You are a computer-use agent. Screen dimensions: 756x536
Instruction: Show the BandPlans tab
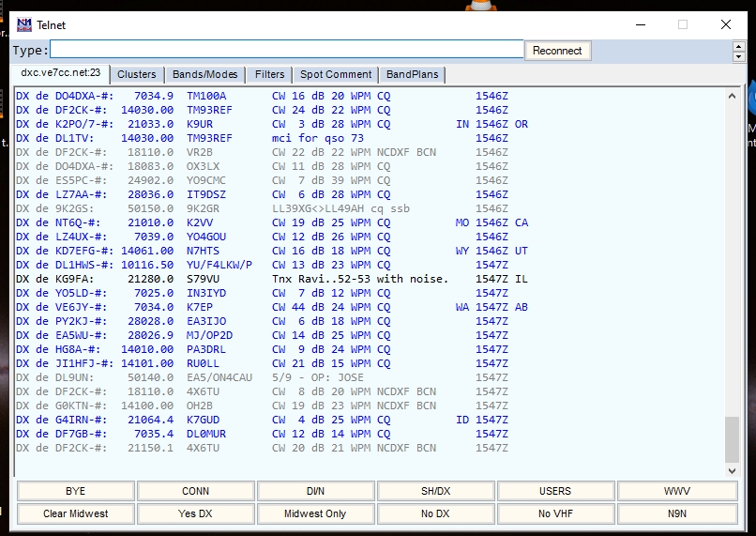[412, 74]
